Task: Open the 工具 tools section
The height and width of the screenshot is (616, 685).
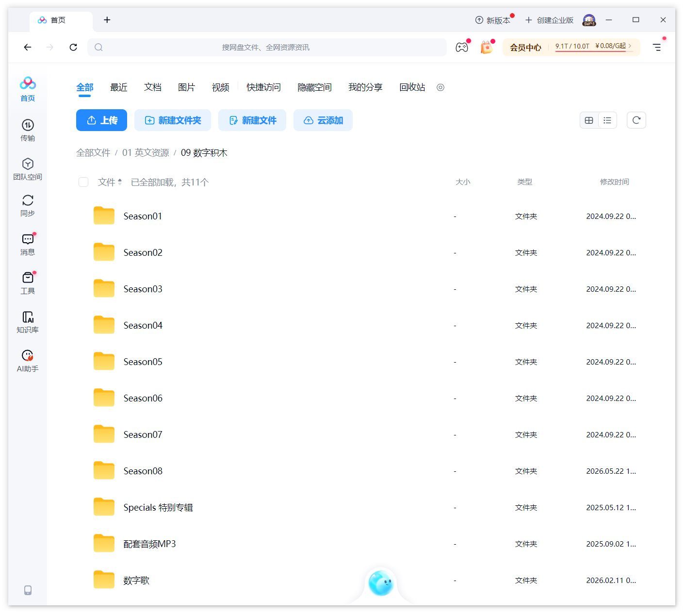Action: (28, 283)
